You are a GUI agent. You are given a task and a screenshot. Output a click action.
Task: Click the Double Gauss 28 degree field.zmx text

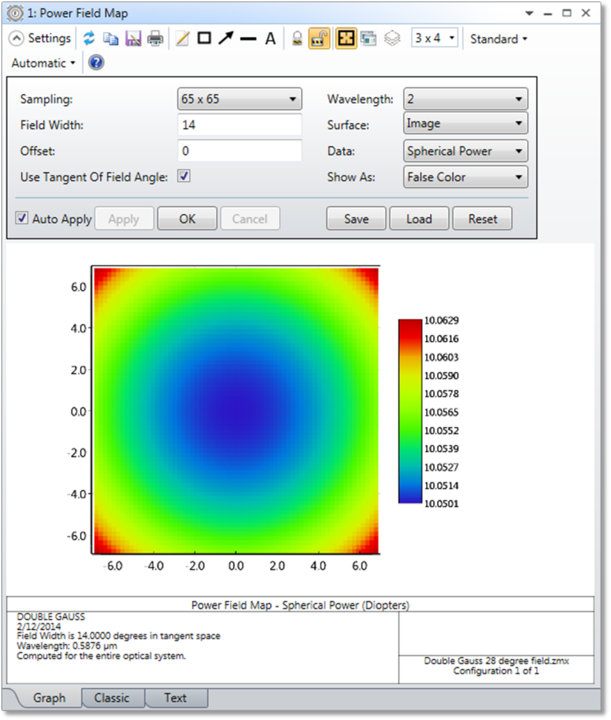click(x=496, y=661)
